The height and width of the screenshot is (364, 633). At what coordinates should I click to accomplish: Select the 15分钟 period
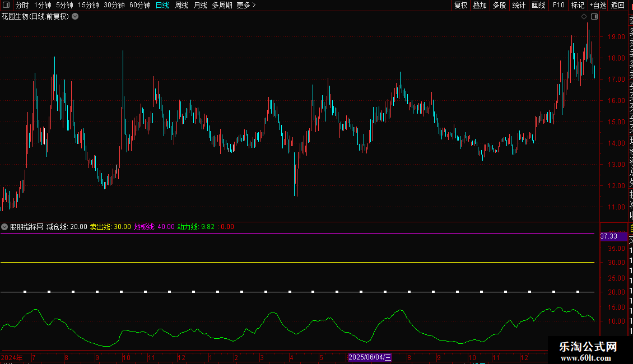[x=89, y=5]
